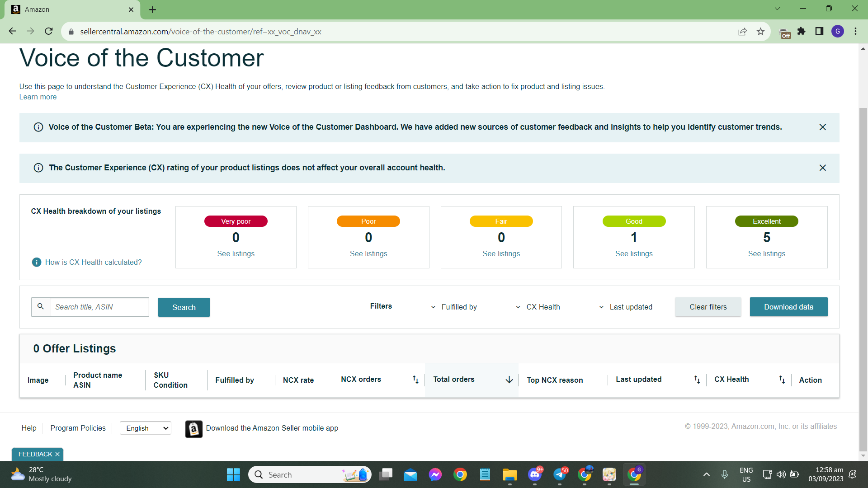View site information lock icon in address bar
Screen dimensions: 868x488
(71, 32)
